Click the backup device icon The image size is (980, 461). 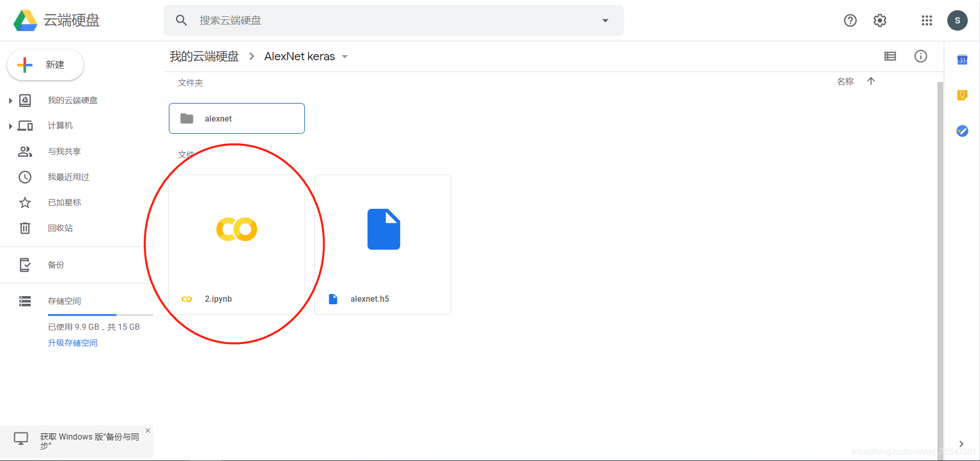click(25, 264)
